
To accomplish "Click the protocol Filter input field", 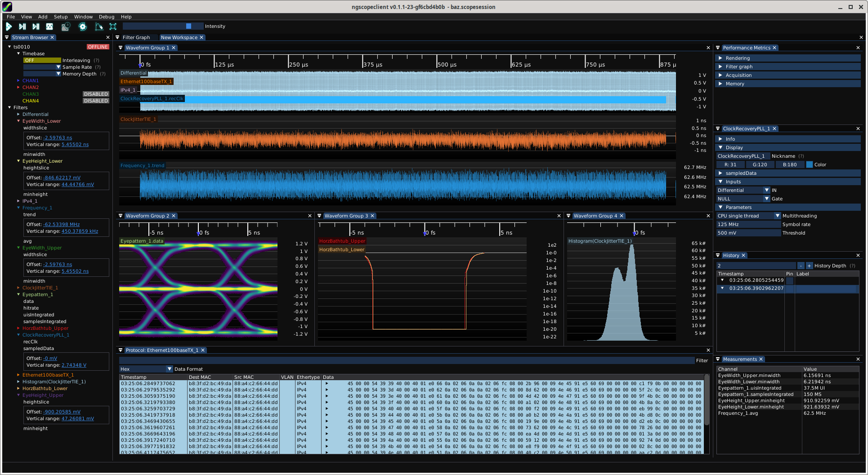I will 407,360.
